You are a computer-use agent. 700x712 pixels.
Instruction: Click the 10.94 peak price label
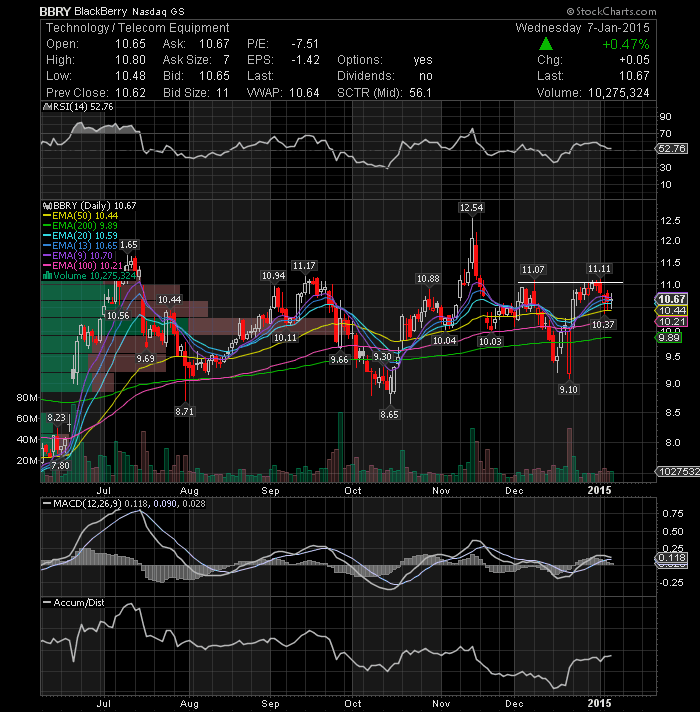click(x=274, y=276)
